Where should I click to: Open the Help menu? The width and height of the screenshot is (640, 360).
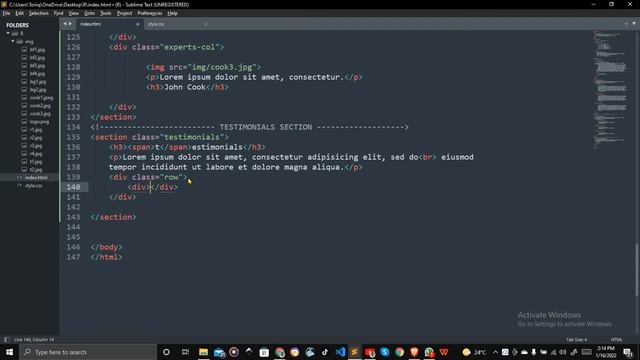(x=172, y=13)
